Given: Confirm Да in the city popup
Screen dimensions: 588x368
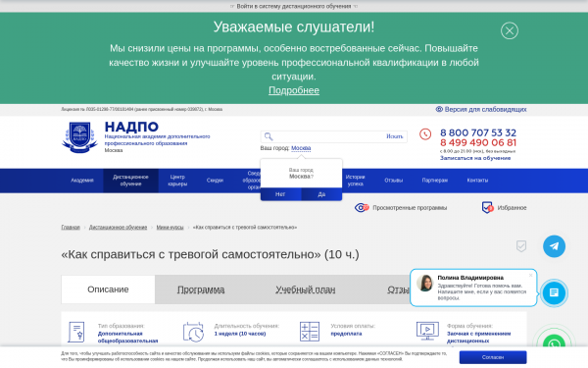Looking at the screenshot, I should coord(321,194).
